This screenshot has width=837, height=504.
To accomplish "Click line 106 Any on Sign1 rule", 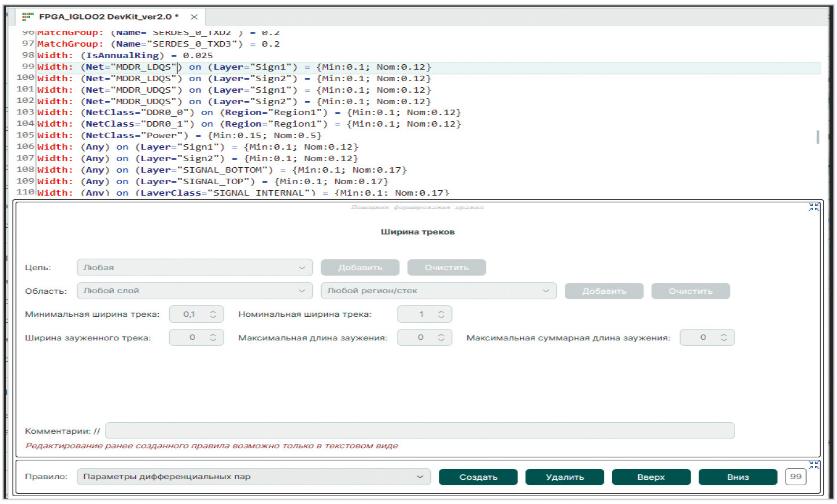I will (198, 147).
